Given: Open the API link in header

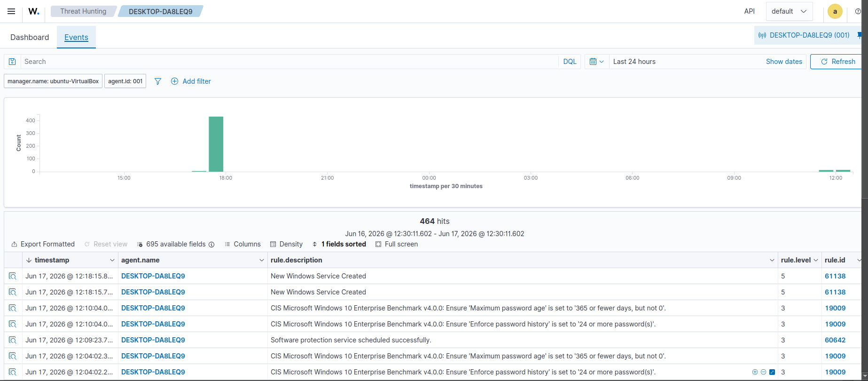Looking at the screenshot, I should pos(750,11).
